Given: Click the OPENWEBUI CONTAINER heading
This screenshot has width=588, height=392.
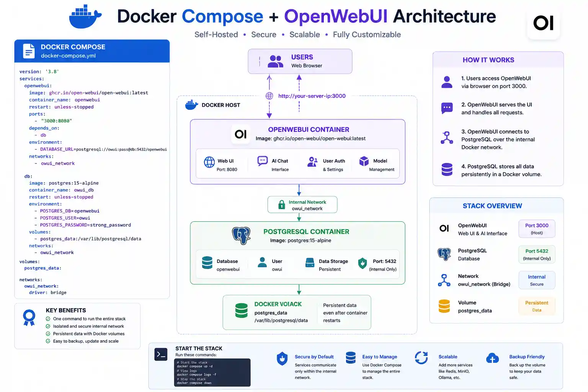Looking at the screenshot, I should (x=309, y=130).
